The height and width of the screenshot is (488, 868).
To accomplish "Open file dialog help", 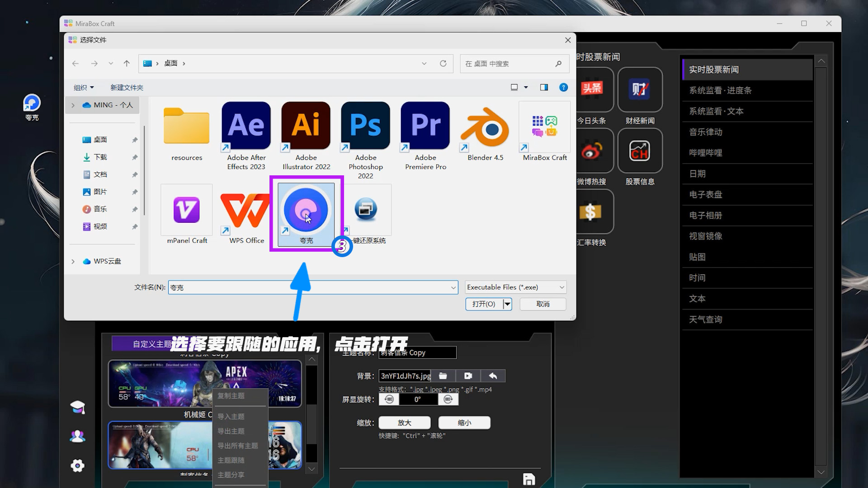I will [563, 87].
